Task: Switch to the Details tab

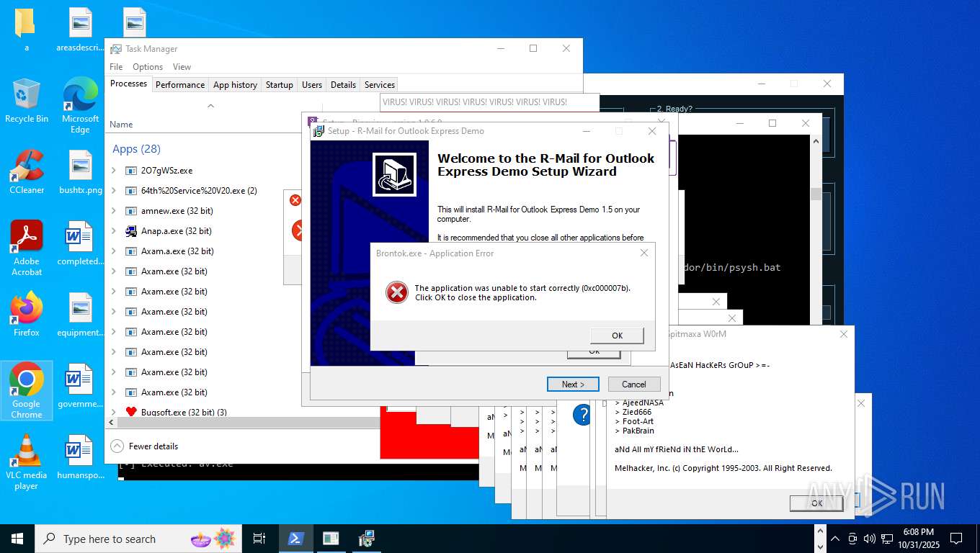Action: 343,84
